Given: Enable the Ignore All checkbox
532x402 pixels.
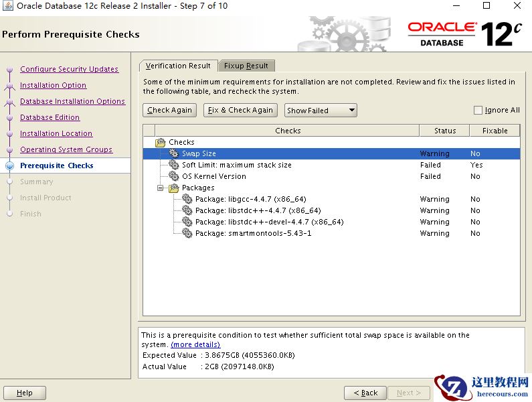Looking at the screenshot, I should 478,110.
